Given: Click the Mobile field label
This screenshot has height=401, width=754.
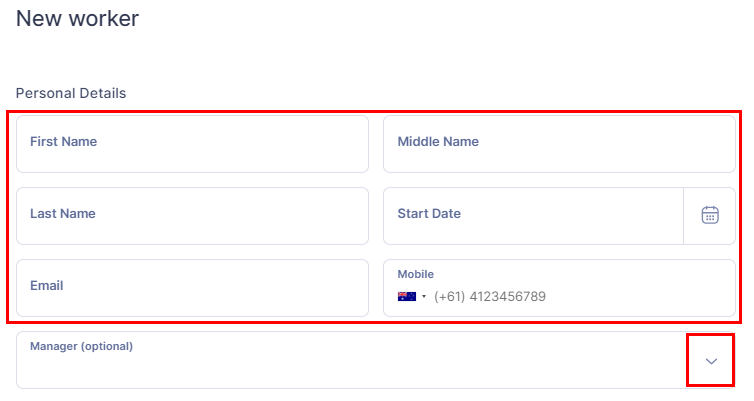Looking at the screenshot, I should [415, 274].
